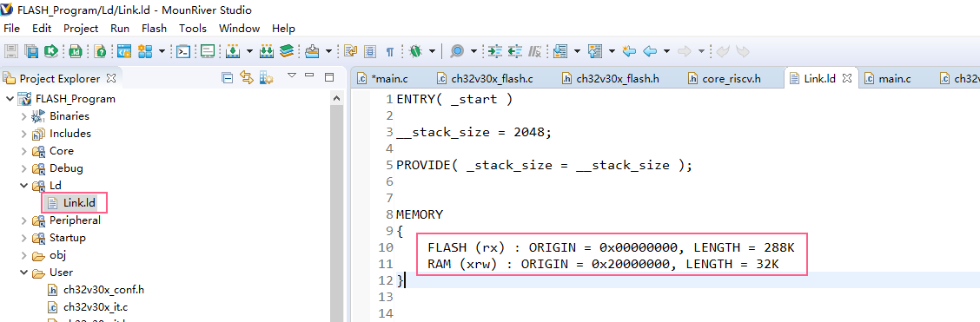Click the code window settings toolbar icon

coord(124,51)
